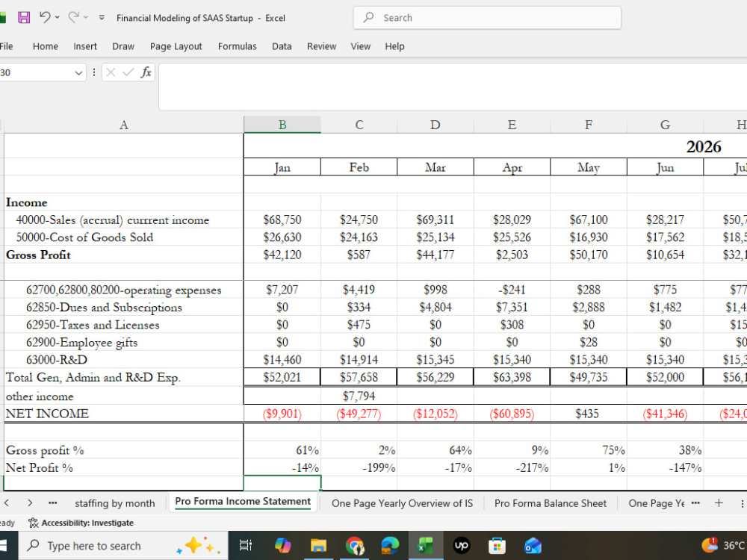747x560 pixels.
Task: Open the Page Layout ribbon tab
Action: click(176, 46)
